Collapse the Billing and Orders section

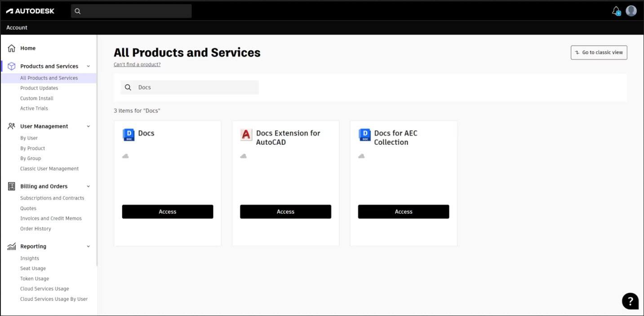click(x=88, y=186)
